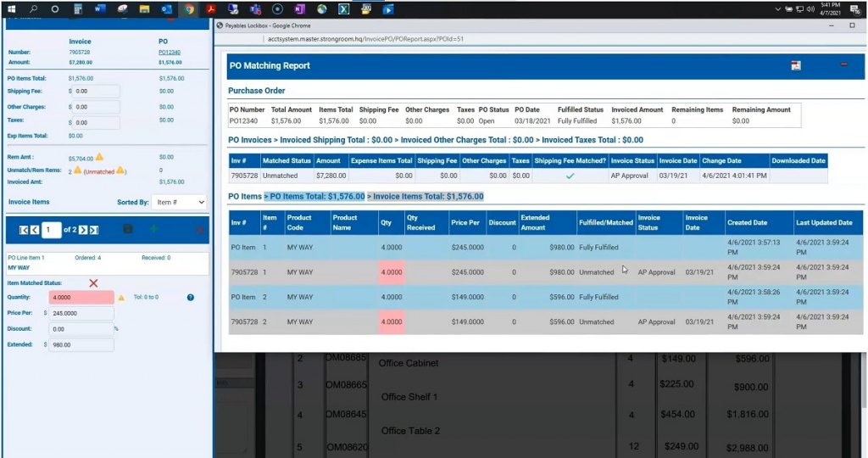868x458 pixels.
Task: Switch to Chrome in taskbar
Action: (189, 8)
